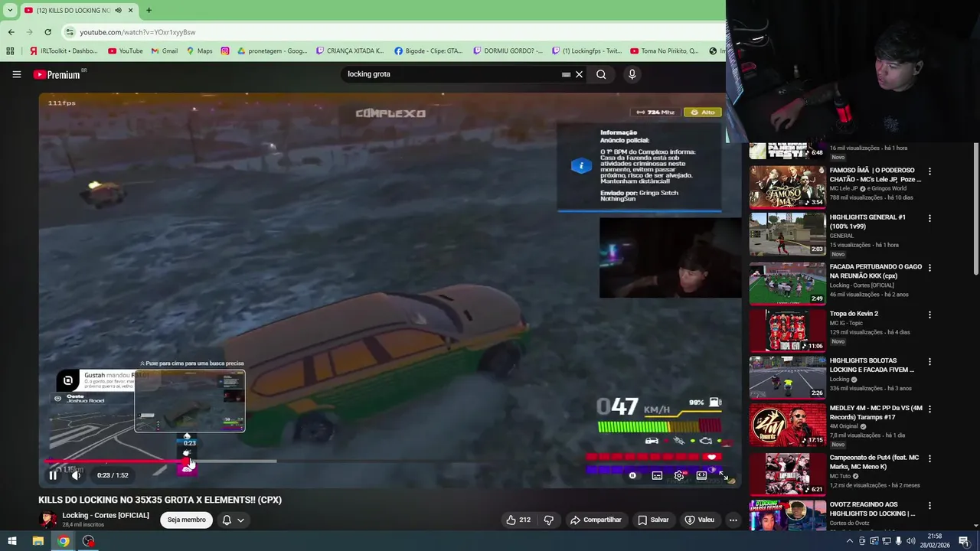This screenshot has height=551, width=980.
Task: Click the Locking channel avatar
Action: coord(48,520)
